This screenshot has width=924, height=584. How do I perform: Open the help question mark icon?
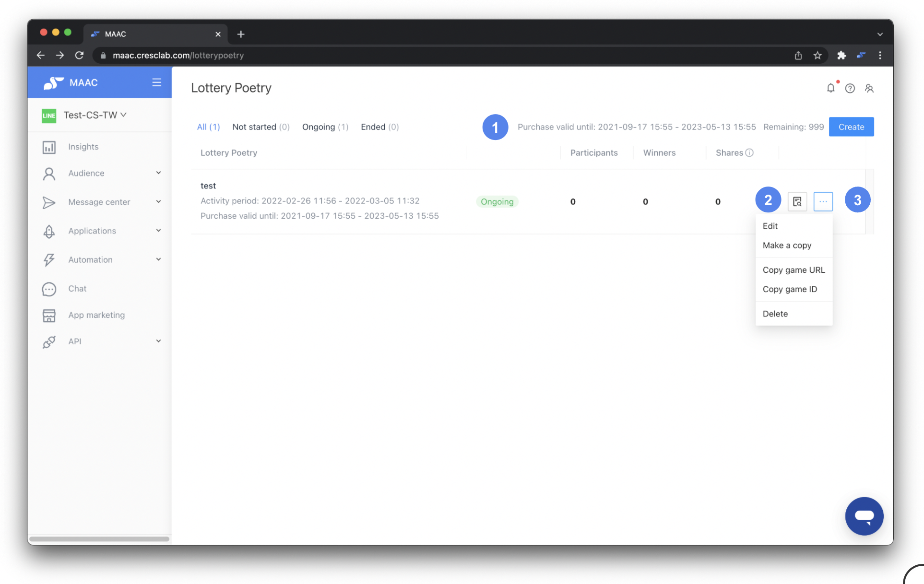point(850,88)
